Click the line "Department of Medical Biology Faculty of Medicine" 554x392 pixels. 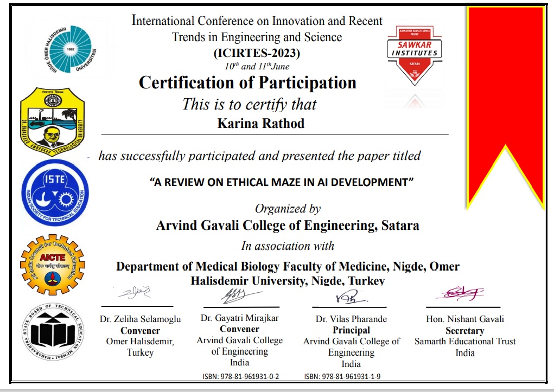coord(252,266)
